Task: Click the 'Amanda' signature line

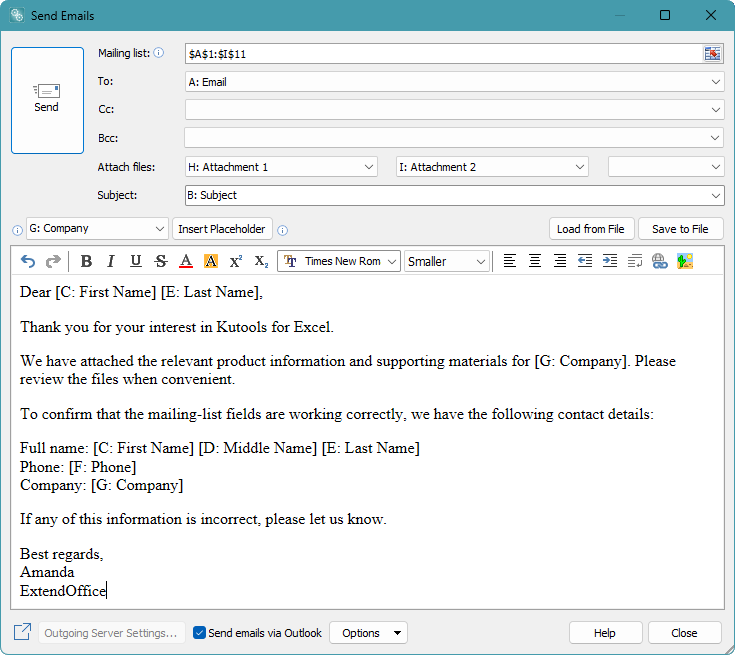Action: [47, 572]
